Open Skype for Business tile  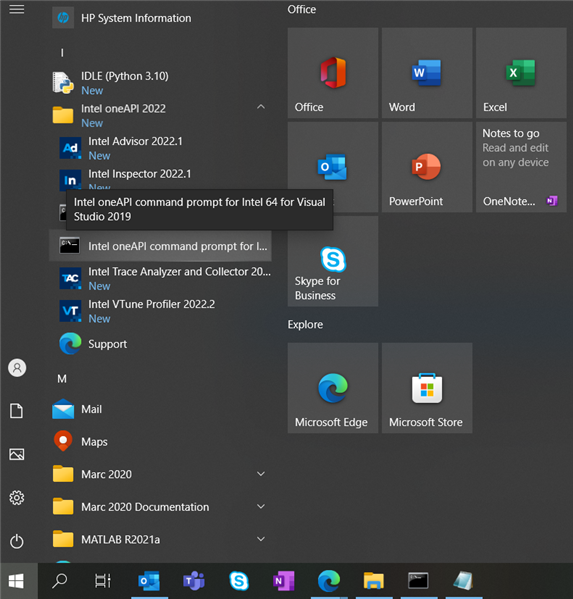pos(333,261)
